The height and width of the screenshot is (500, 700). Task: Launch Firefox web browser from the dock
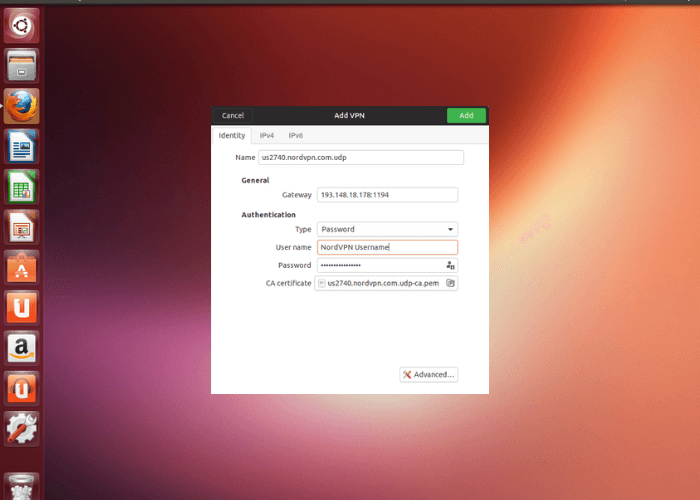coord(21,106)
